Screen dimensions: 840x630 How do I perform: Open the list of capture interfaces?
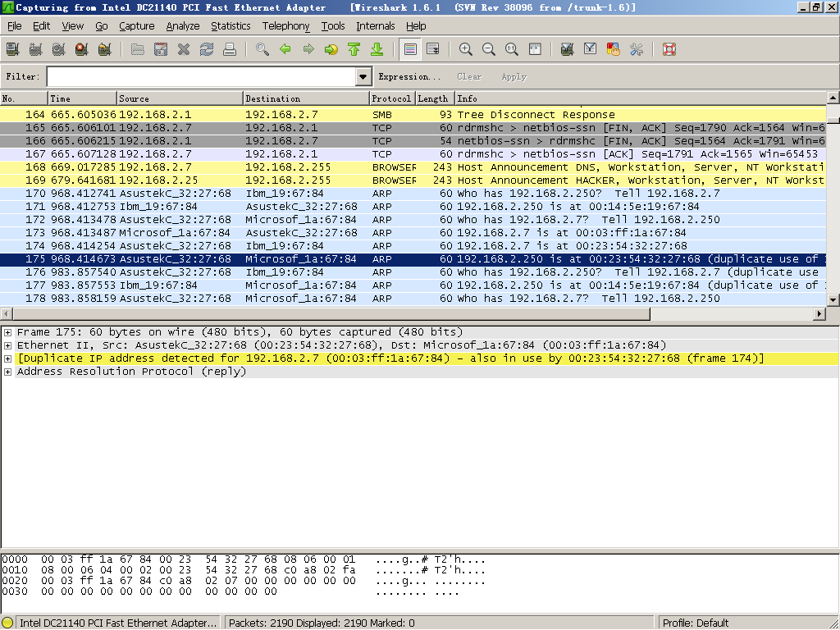pos(13,49)
